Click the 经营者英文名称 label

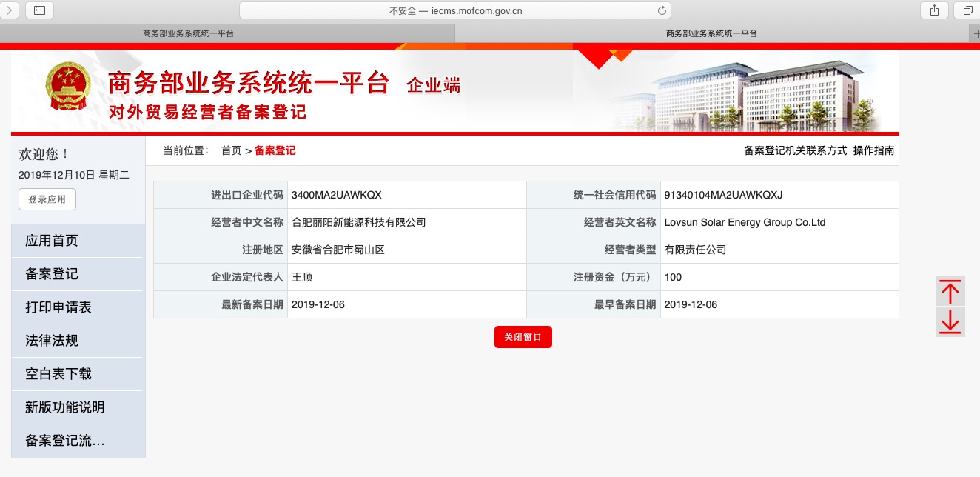[x=620, y=222]
